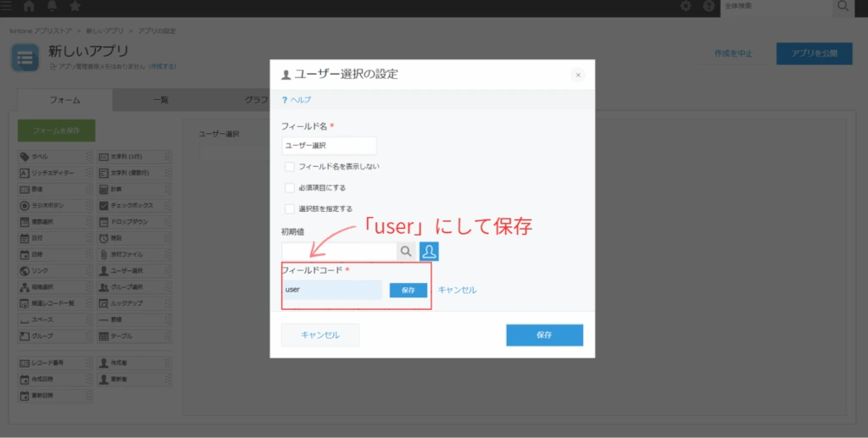Select the ドロップダウン field in palette

tap(134, 222)
